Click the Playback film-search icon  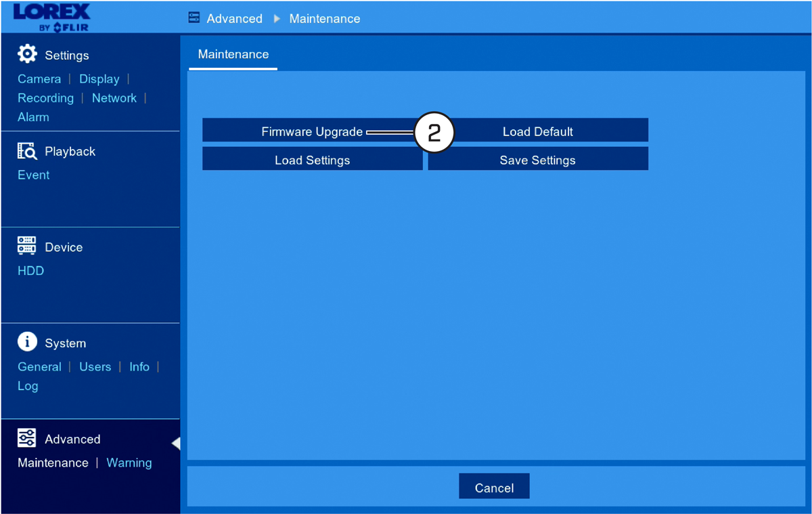(x=27, y=151)
